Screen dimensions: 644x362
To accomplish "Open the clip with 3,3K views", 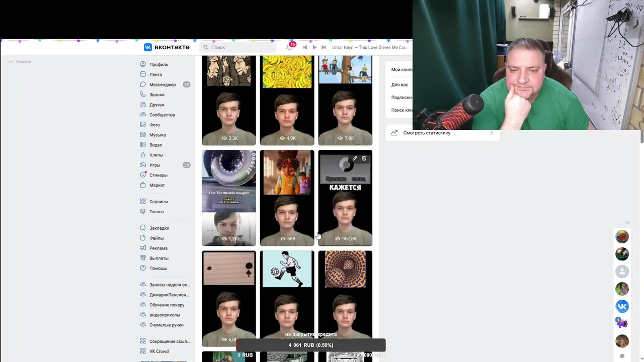I will (229, 101).
